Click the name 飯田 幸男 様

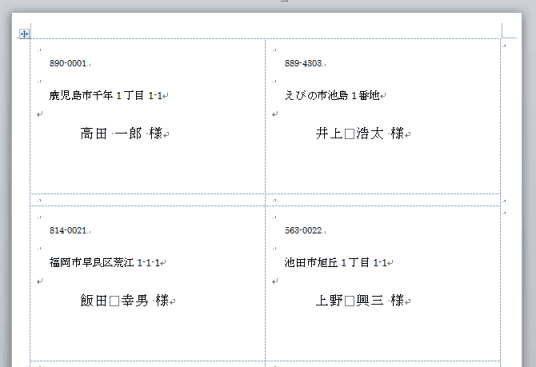pyautogui.click(x=125, y=300)
